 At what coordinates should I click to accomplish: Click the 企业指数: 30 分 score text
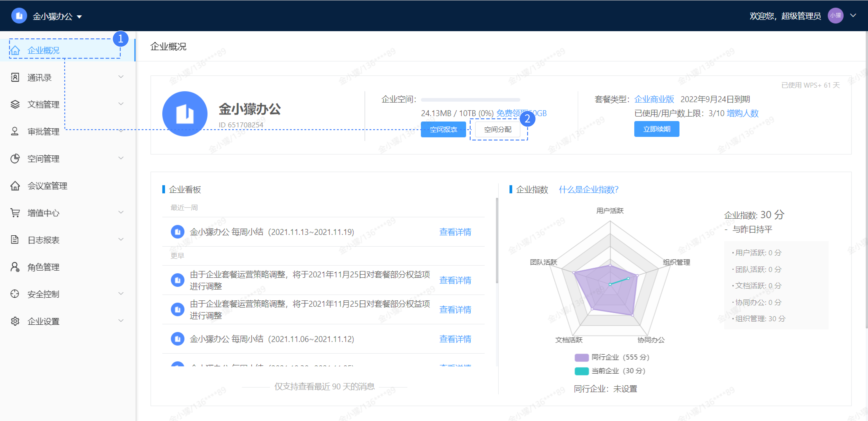tap(754, 215)
